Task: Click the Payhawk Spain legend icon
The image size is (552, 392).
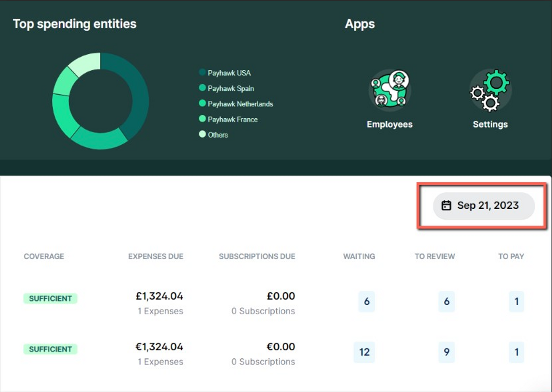Action: 202,88
